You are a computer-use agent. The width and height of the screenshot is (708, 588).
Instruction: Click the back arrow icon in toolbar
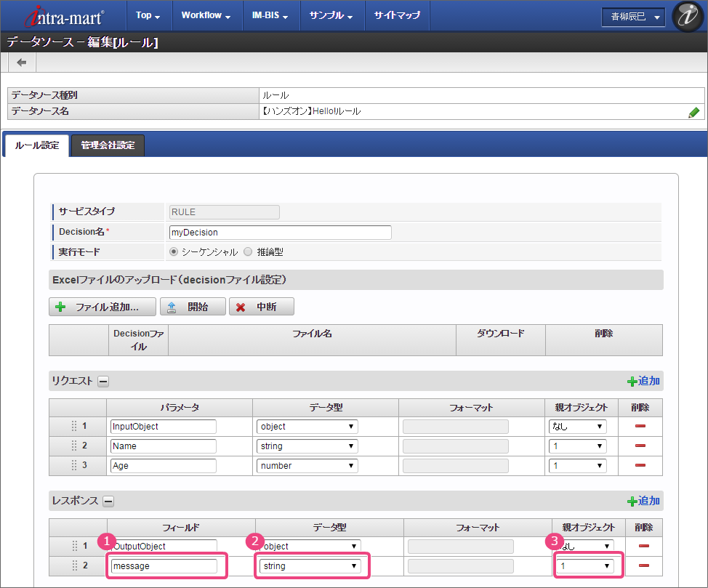click(x=22, y=63)
